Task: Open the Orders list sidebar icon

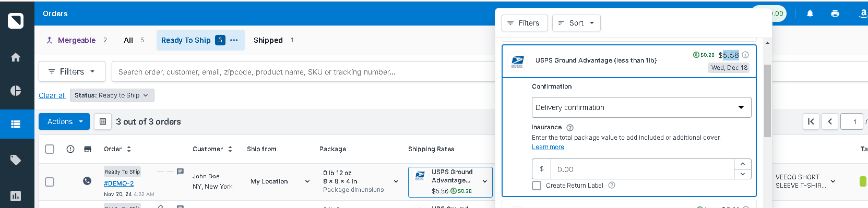Action: [x=16, y=124]
